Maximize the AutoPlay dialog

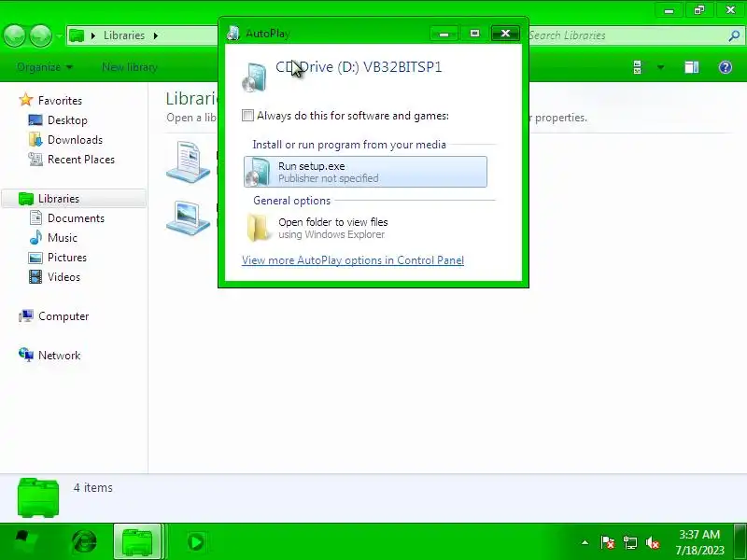pyautogui.click(x=474, y=34)
